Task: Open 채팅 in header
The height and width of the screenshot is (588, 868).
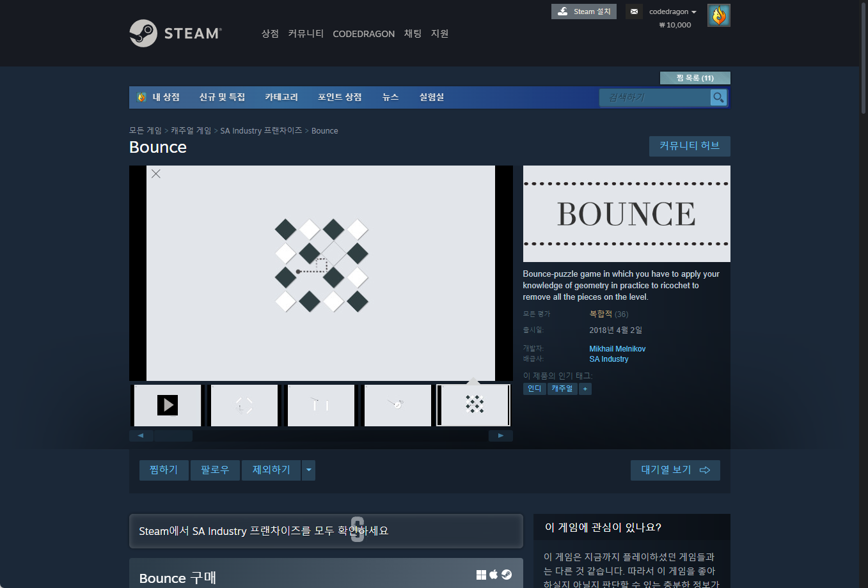Action: point(413,34)
